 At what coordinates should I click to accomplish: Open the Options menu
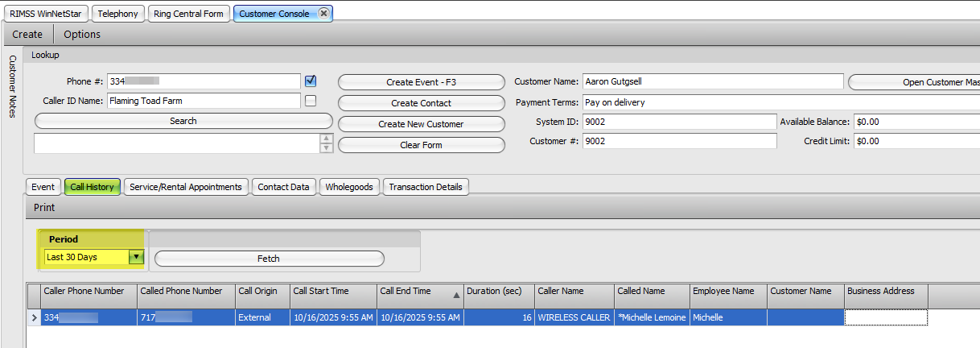(x=82, y=35)
